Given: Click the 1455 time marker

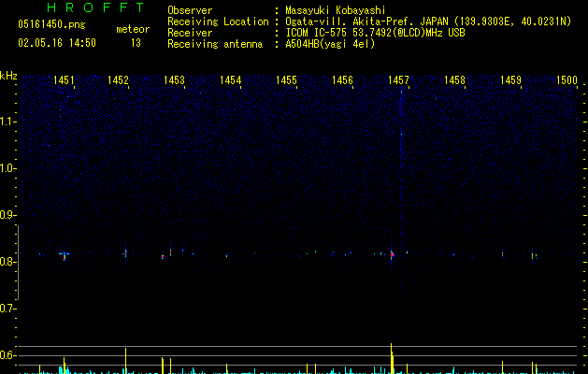Looking at the screenshot, I should [x=286, y=80].
